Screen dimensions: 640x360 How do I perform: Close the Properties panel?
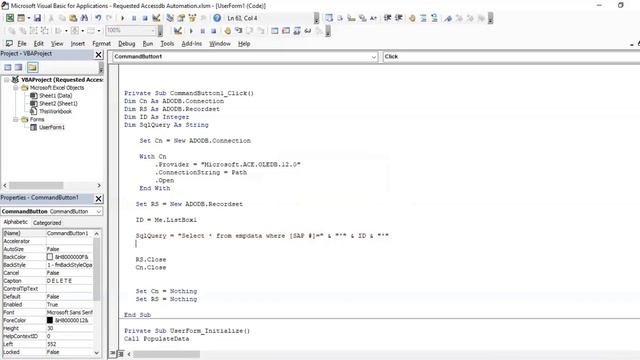[x=98, y=198]
